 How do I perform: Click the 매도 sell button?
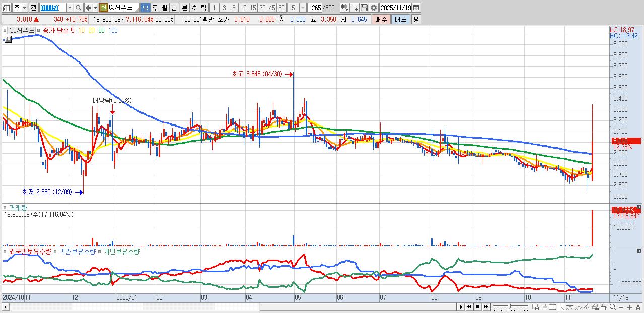[400, 19]
